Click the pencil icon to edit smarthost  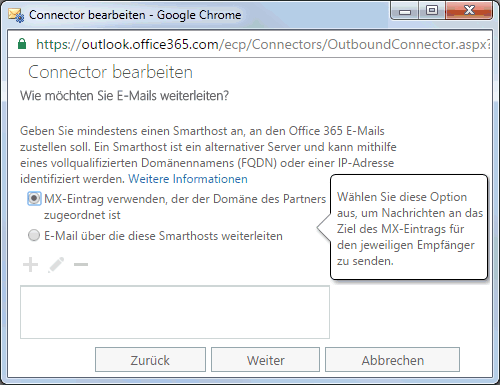click(56, 265)
